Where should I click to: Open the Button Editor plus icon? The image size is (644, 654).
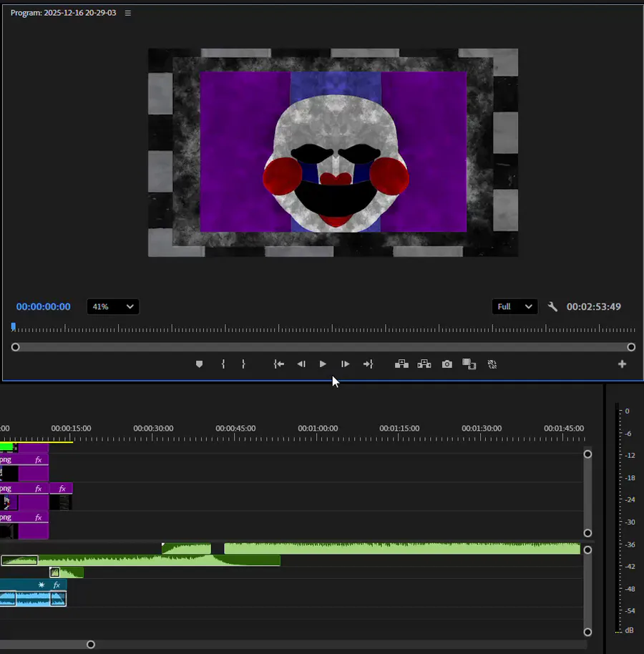pos(622,364)
